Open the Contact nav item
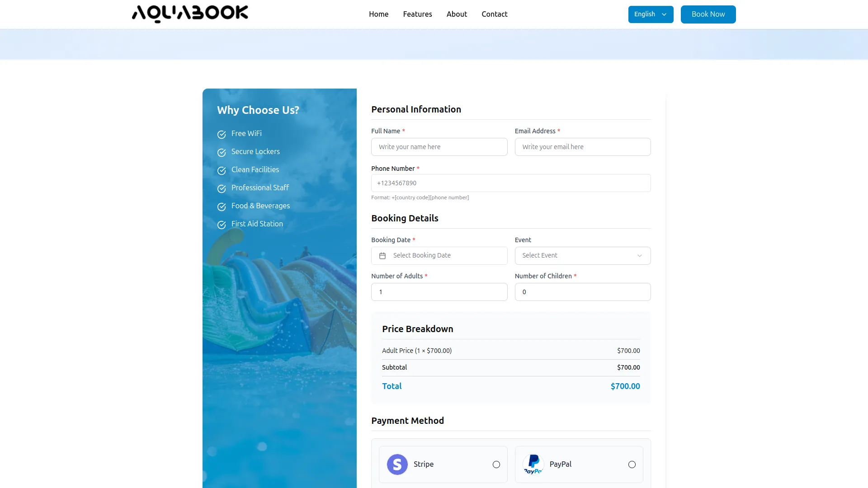 pyautogui.click(x=494, y=14)
